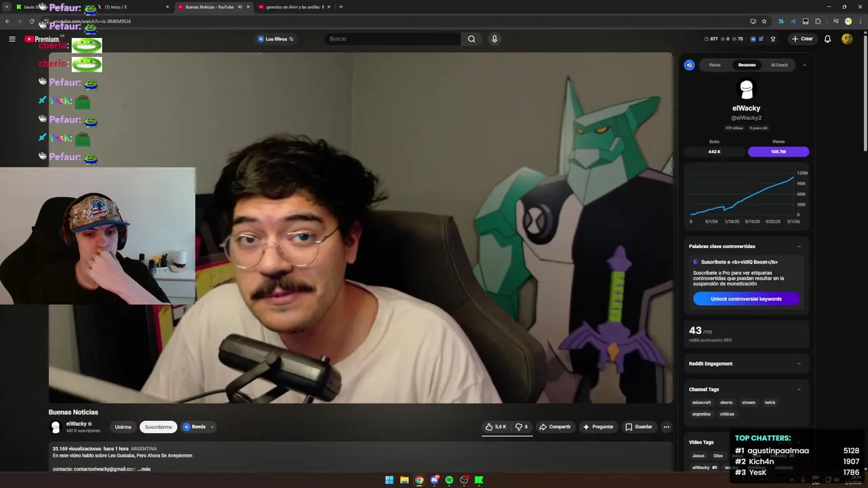
Task: Click the minecraft channel tag
Action: click(701, 403)
